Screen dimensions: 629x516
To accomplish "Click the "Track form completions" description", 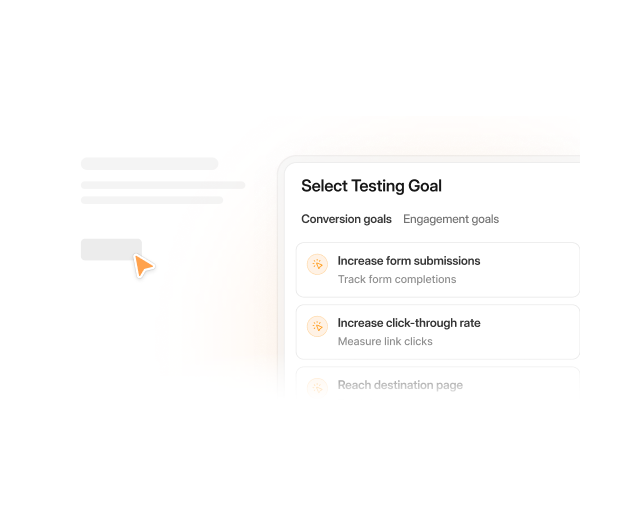I will 396,280.
